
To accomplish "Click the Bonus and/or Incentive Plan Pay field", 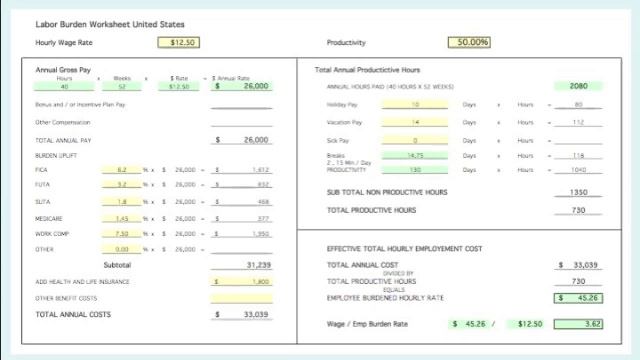I will [x=242, y=104].
